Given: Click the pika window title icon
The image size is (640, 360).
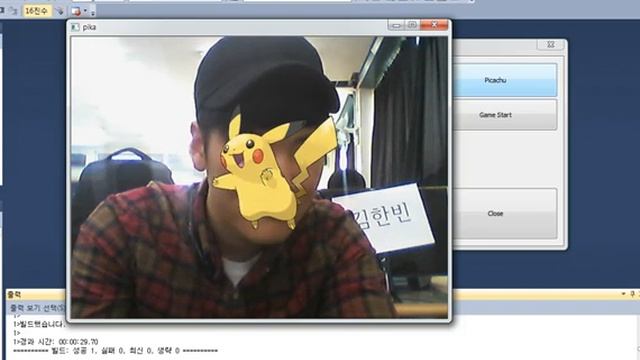Looking at the screenshot, I should pos(75,27).
